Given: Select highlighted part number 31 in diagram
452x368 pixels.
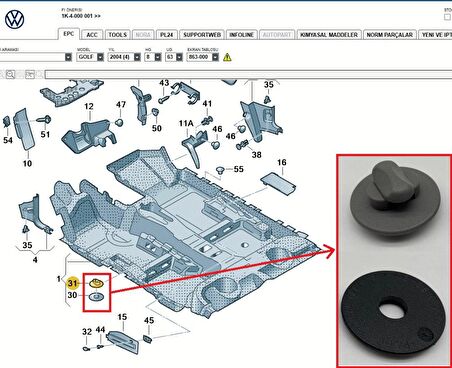Looking at the screenshot, I should coord(72,283).
